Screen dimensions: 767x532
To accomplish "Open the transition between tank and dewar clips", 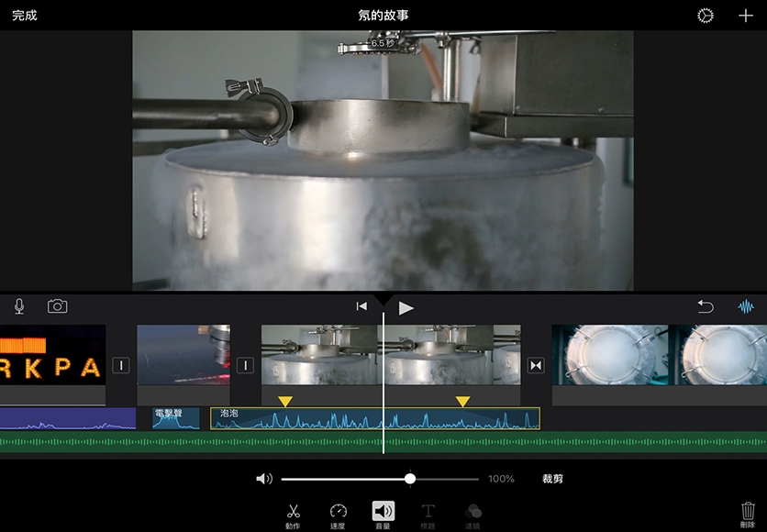I will click(536, 366).
